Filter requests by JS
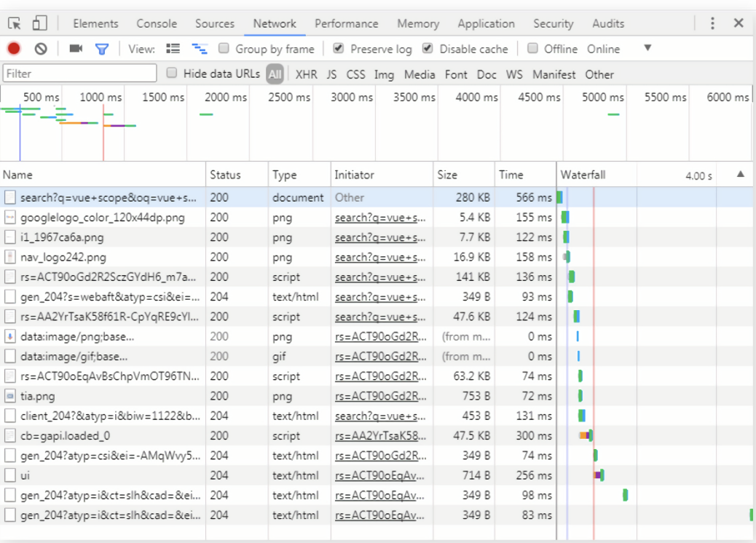The height and width of the screenshot is (543, 756). pyautogui.click(x=331, y=75)
